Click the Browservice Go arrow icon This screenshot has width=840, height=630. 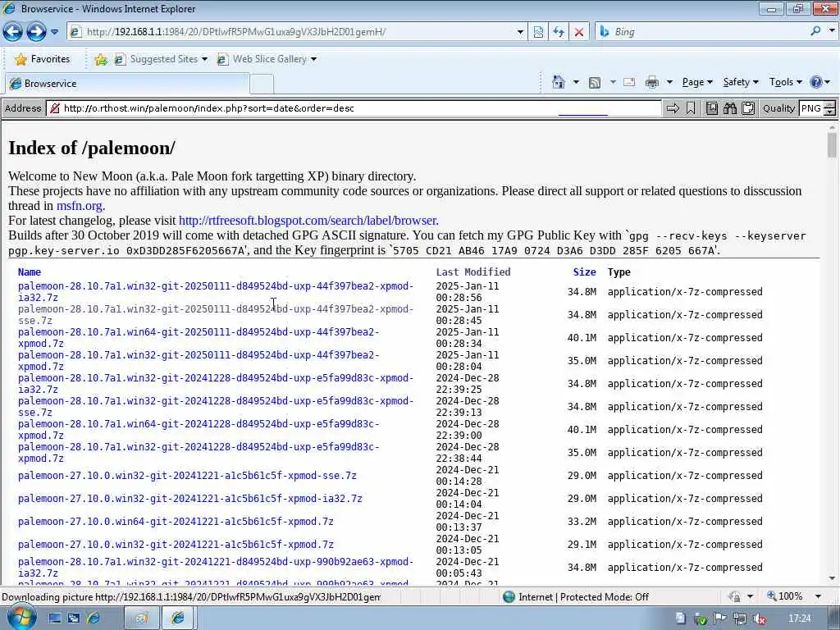[x=673, y=109]
